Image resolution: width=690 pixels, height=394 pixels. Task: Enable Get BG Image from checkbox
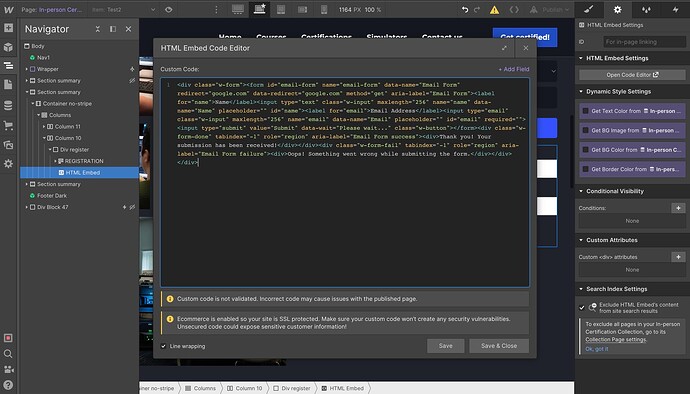point(585,130)
